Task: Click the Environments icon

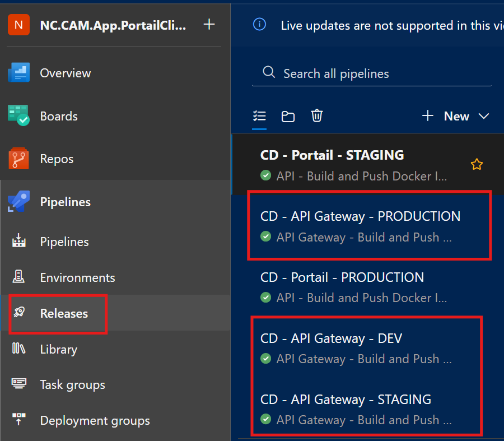Action: coord(18,277)
